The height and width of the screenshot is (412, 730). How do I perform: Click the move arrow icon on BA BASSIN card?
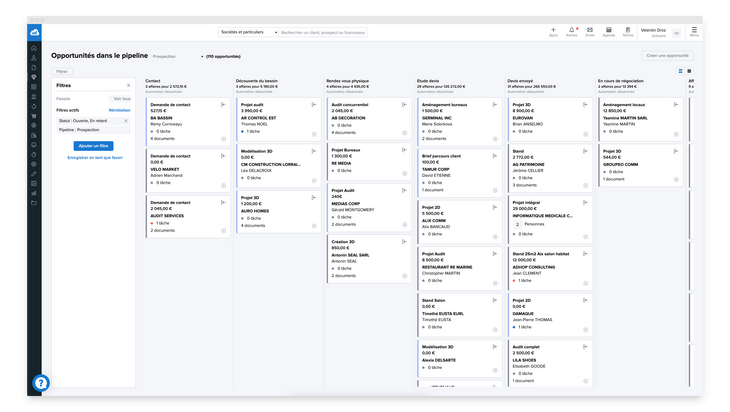[x=223, y=105]
